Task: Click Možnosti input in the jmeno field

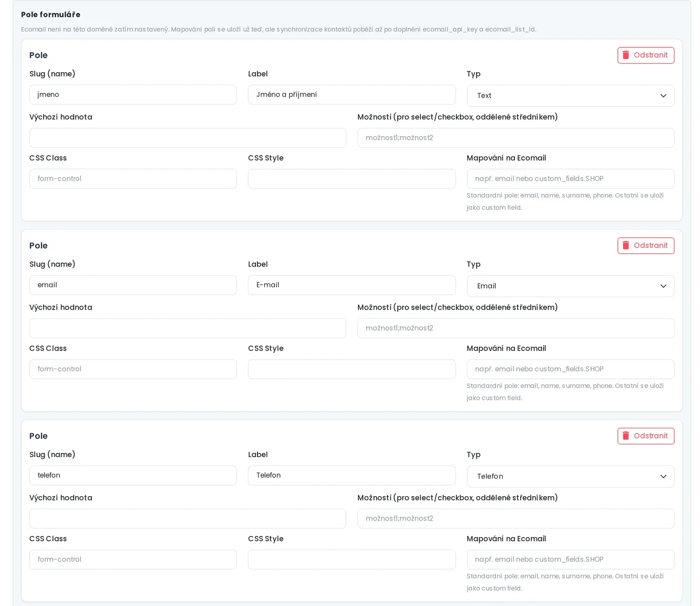Action: click(516, 138)
